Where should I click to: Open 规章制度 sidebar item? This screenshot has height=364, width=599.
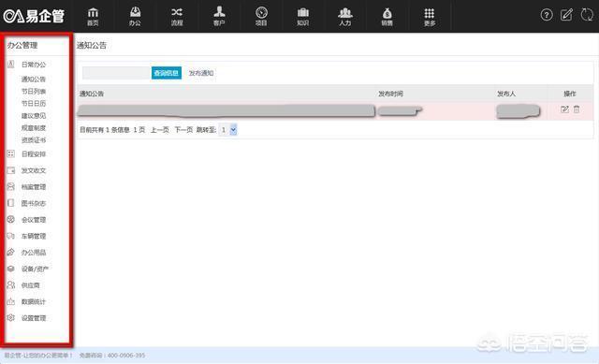point(34,128)
